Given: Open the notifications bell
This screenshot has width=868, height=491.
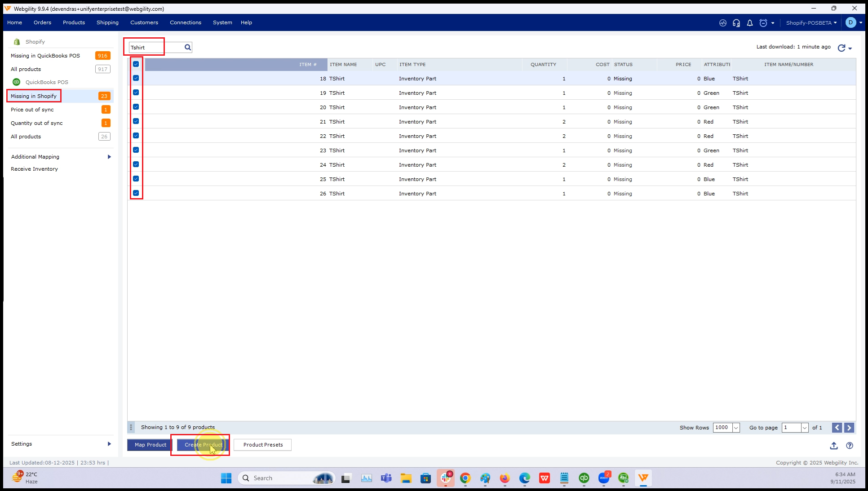Looking at the screenshot, I should 750,23.
